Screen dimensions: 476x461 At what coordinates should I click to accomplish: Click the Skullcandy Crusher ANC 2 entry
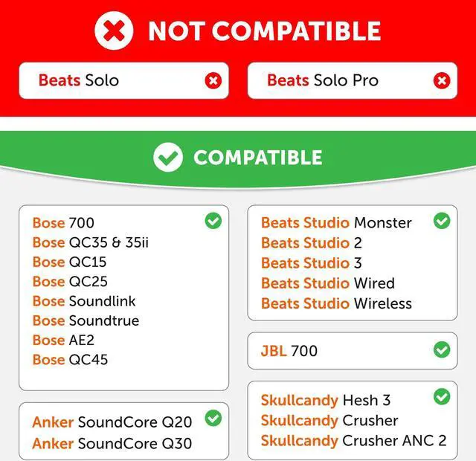[x=353, y=440]
